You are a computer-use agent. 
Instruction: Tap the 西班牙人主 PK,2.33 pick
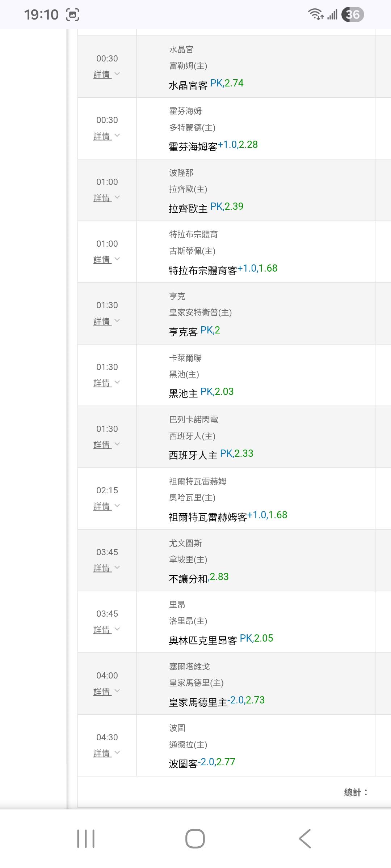(211, 454)
